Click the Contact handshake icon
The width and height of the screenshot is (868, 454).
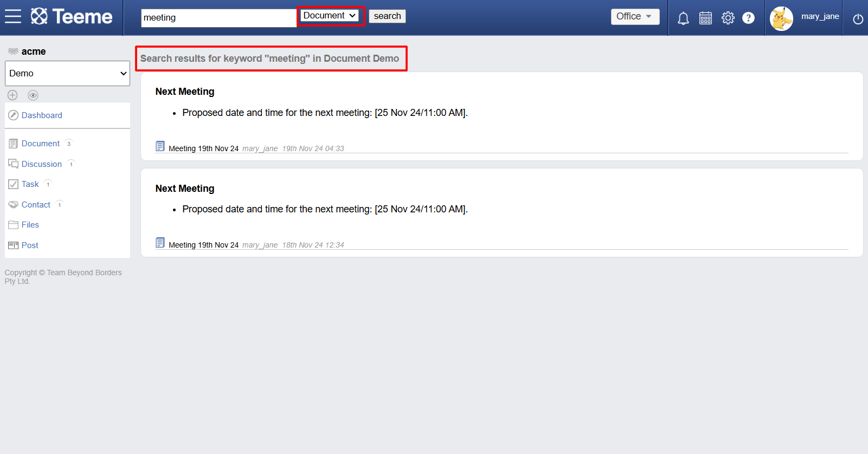pyautogui.click(x=14, y=205)
